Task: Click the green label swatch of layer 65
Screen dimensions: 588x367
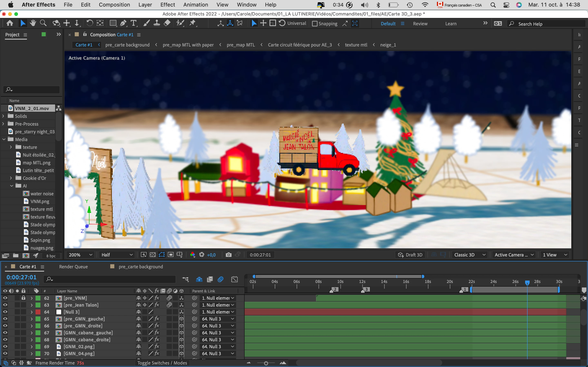Action: [38, 319]
